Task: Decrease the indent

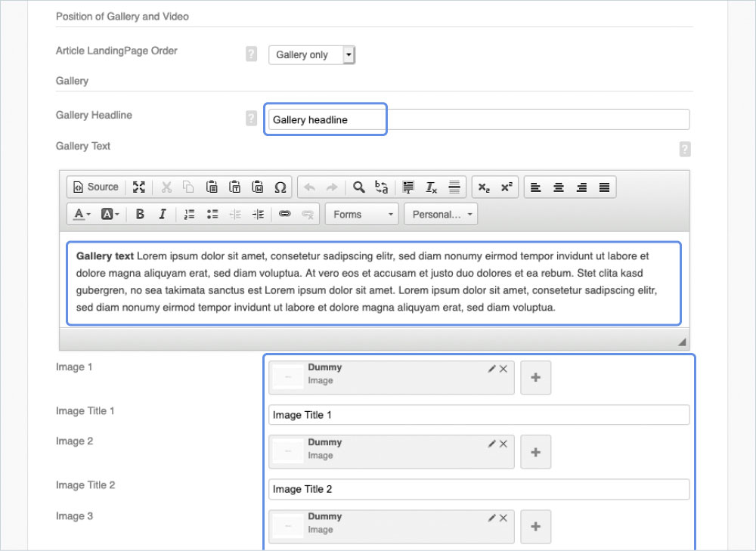Action: pyautogui.click(x=235, y=214)
